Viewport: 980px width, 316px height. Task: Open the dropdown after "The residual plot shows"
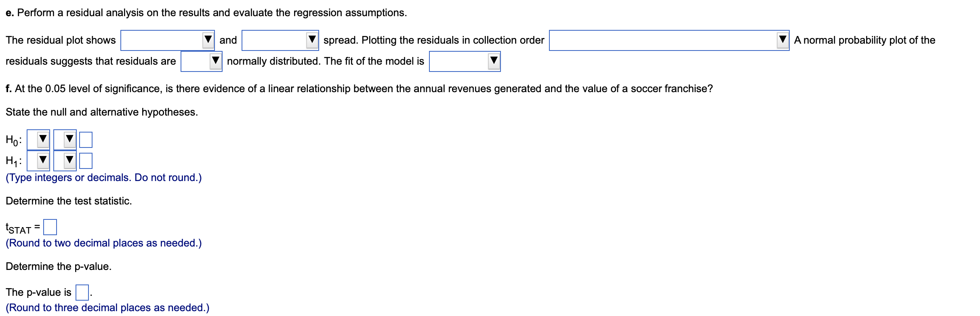point(168,40)
